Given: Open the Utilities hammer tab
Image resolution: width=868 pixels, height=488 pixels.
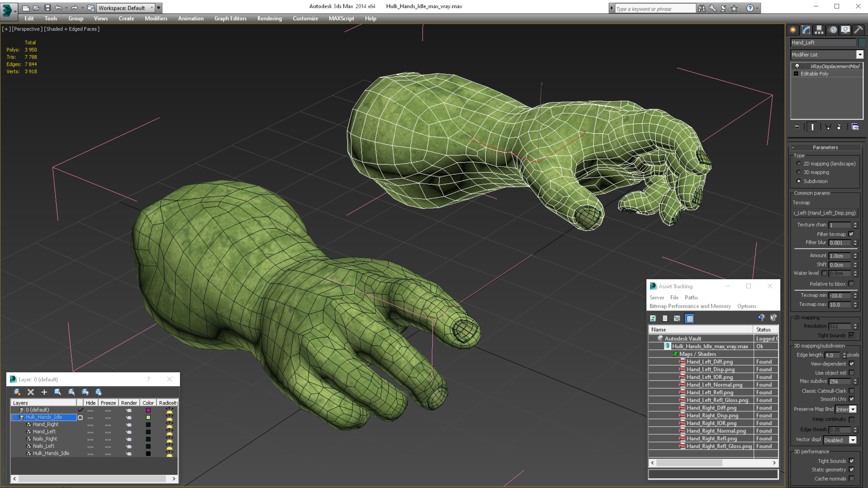Looking at the screenshot, I should pyautogui.click(x=859, y=30).
